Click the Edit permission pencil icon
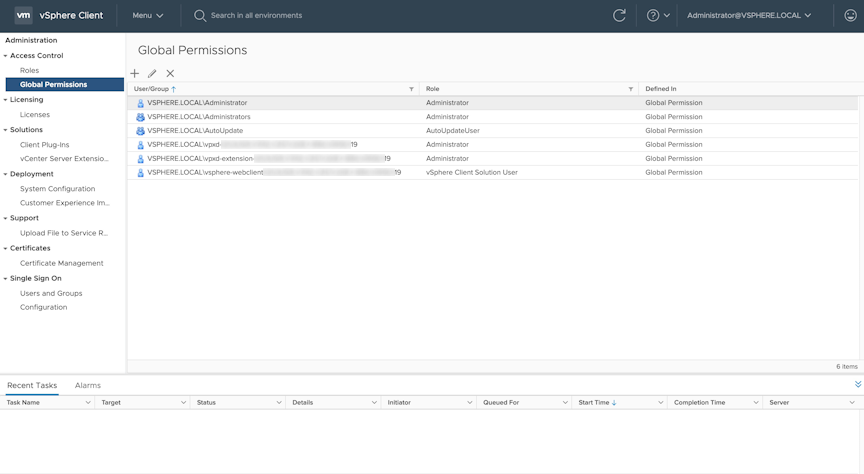864x474 pixels. click(x=152, y=73)
